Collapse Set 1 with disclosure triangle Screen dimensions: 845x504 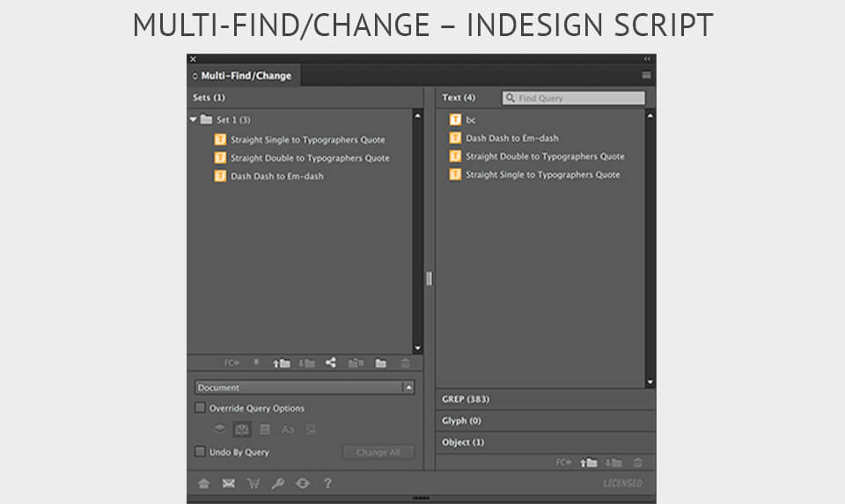194,120
